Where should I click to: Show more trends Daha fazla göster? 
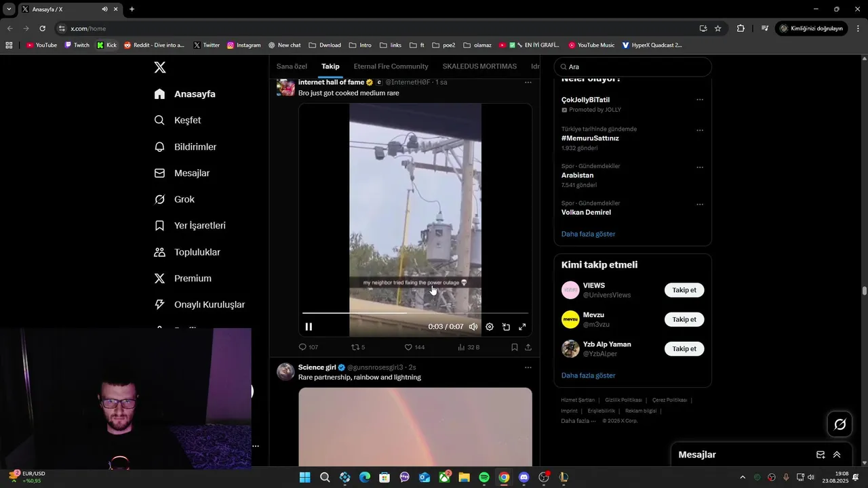click(588, 234)
